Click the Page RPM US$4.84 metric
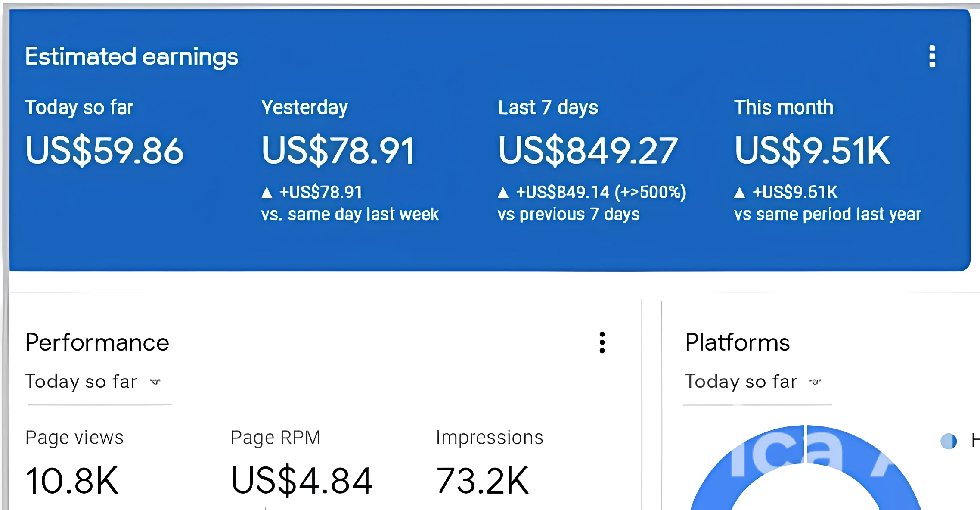980x510 pixels. [301, 480]
